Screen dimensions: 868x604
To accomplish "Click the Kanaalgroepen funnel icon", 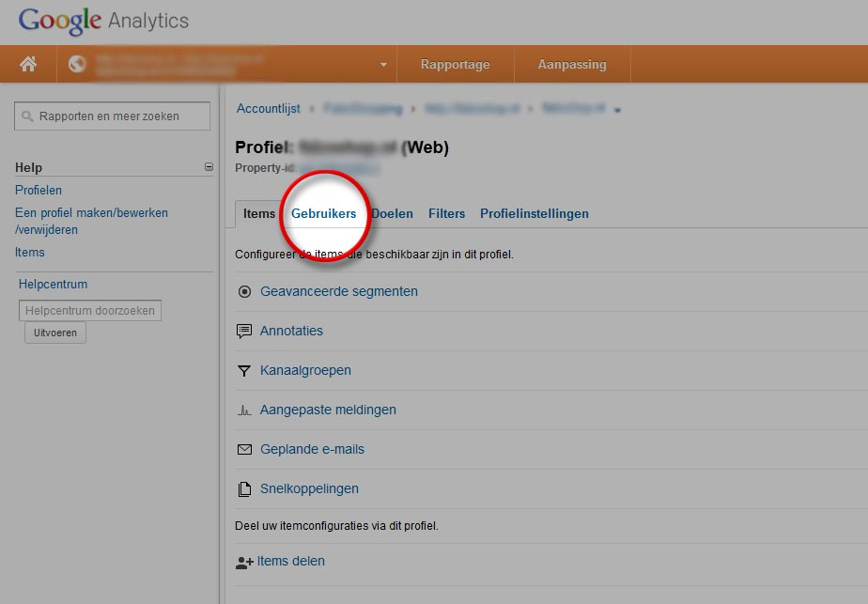I will click(x=244, y=371).
